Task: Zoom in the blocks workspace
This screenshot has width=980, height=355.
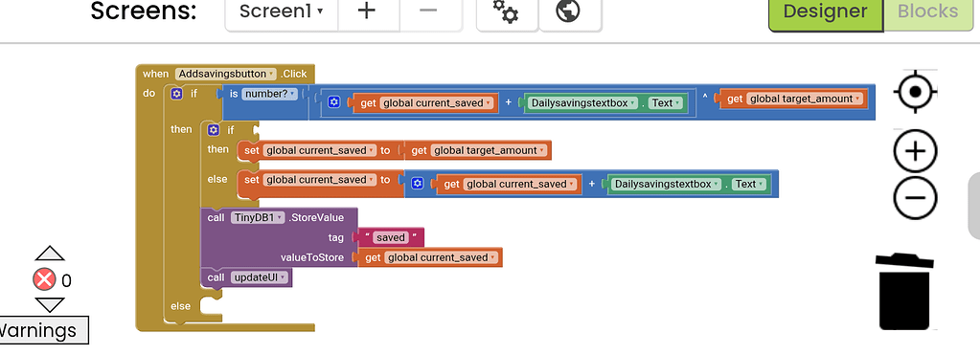Action: [915, 151]
